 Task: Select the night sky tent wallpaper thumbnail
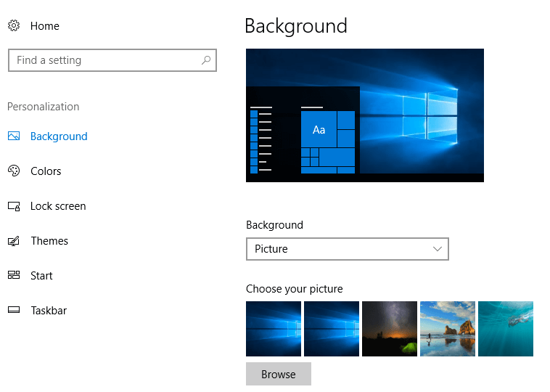click(390, 329)
